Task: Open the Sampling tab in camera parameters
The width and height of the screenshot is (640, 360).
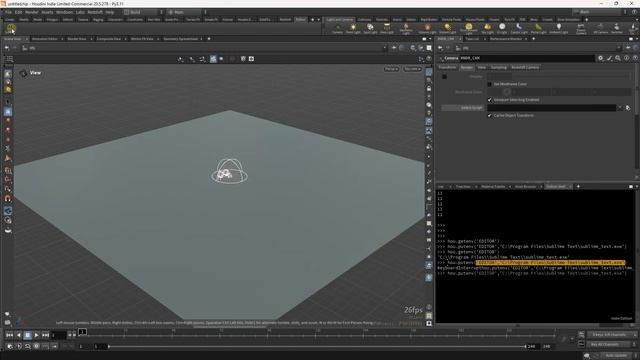Action: (x=498, y=67)
